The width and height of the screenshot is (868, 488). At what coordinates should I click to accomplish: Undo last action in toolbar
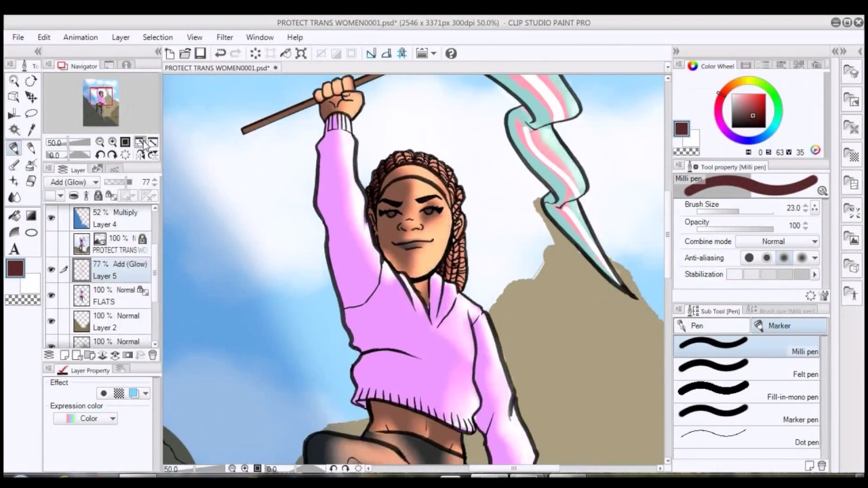(220, 53)
